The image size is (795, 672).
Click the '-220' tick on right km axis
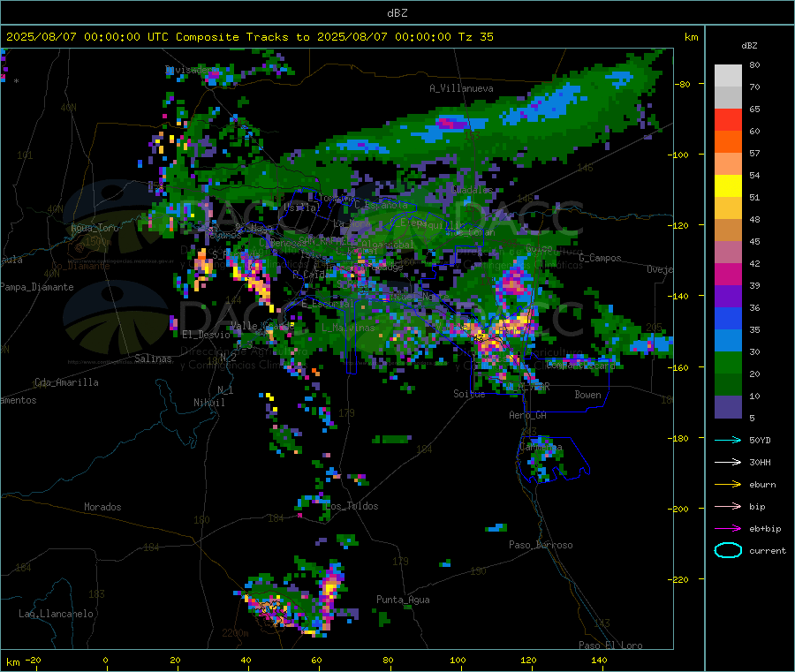(x=679, y=580)
